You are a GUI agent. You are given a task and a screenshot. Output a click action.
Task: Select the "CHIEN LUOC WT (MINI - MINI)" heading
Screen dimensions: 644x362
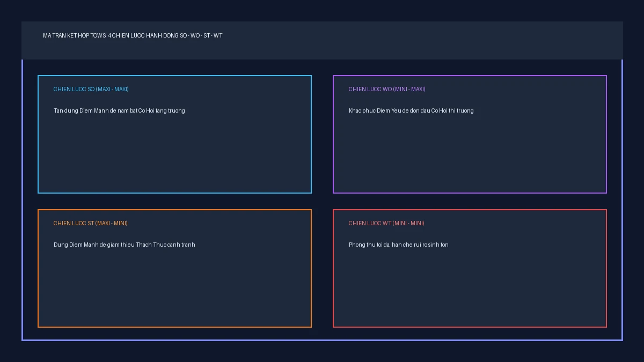pos(386,223)
